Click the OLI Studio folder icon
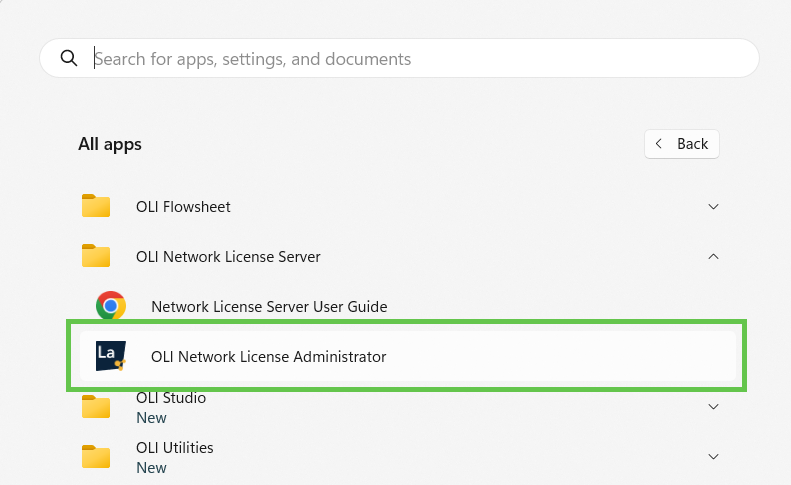The height and width of the screenshot is (485, 791). point(96,406)
